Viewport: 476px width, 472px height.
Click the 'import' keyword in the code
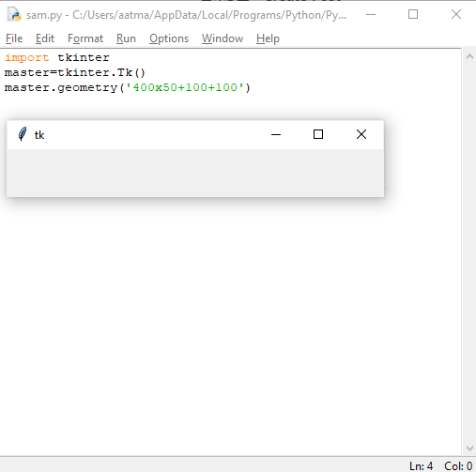(x=27, y=58)
